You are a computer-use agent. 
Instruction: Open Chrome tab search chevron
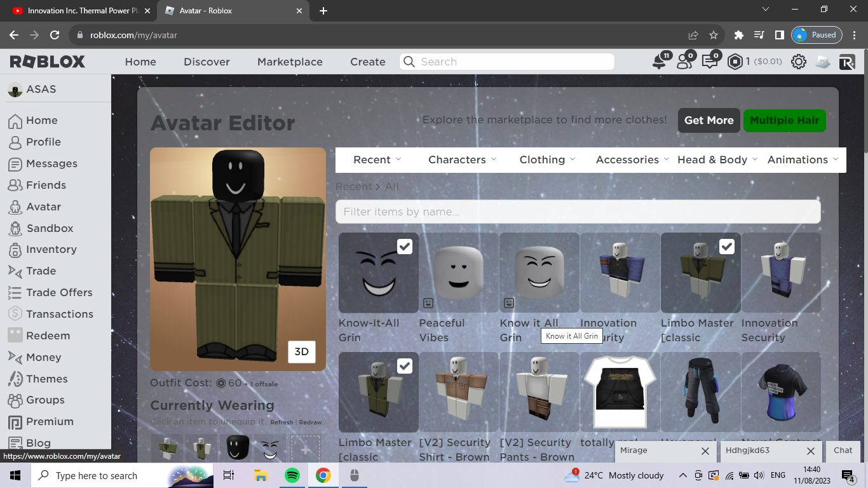[x=765, y=10]
